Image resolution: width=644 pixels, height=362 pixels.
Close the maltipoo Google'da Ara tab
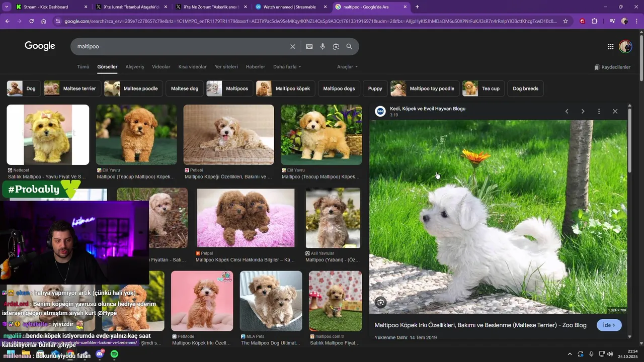pos(405,7)
